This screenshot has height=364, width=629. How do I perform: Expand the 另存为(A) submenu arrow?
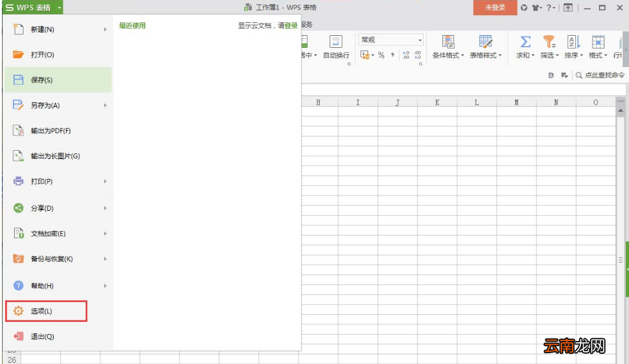coord(105,105)
